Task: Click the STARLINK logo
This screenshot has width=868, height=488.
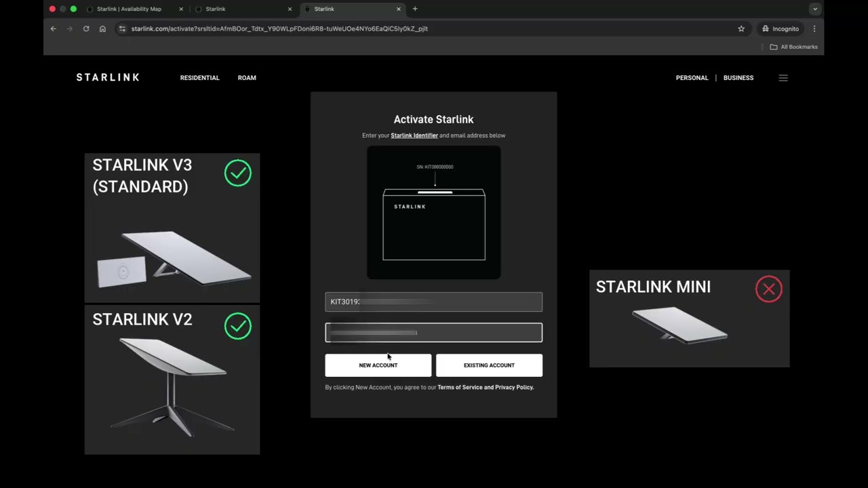Action: click(x=108, y=77)
